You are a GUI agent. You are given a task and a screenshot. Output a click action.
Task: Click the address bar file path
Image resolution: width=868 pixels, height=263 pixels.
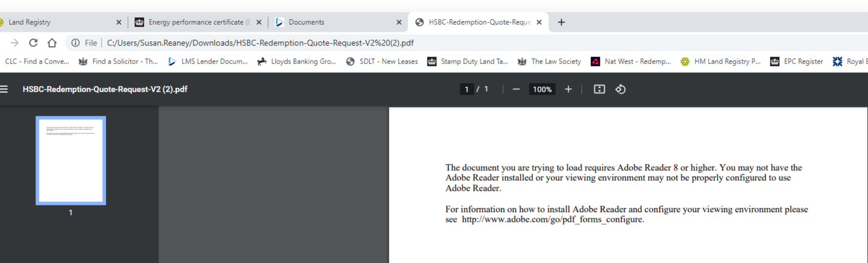click(260, 43)
